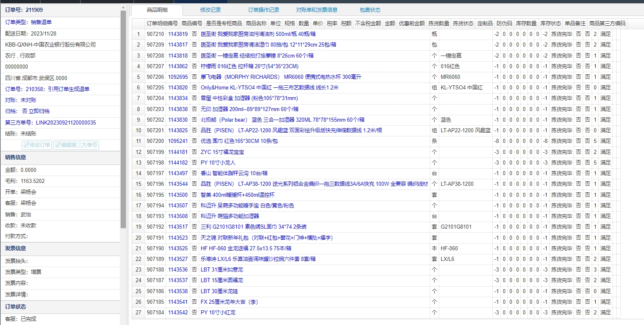644x325 pixels.
Task: Open the 天之锦 对联新年礼包 link
Action: point(267,238)
